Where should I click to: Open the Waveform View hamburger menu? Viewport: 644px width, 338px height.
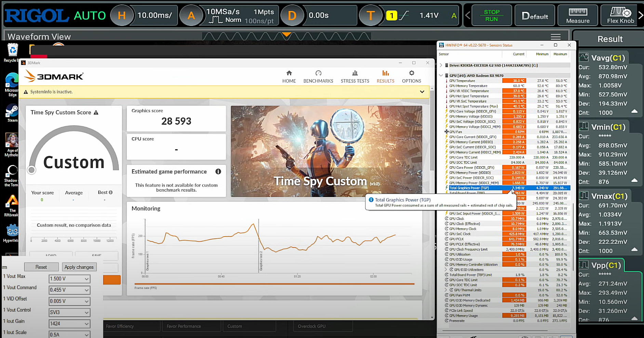(555, 37)
